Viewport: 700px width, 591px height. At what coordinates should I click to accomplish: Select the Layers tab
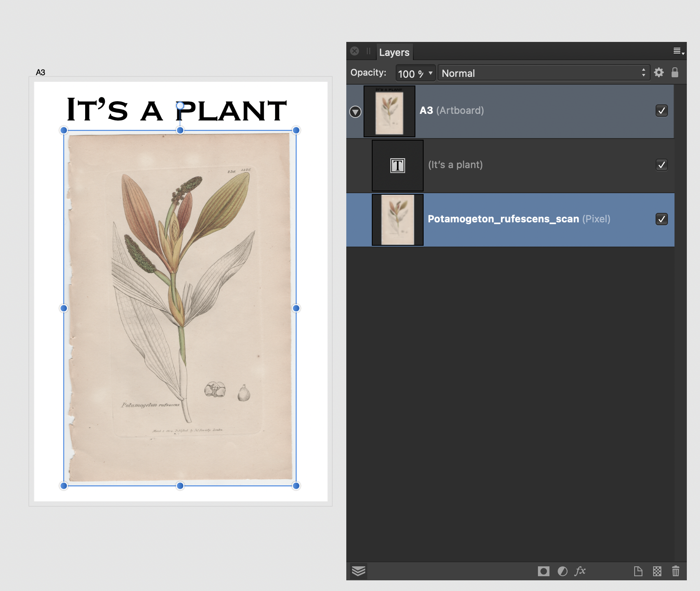coord(394,52)
